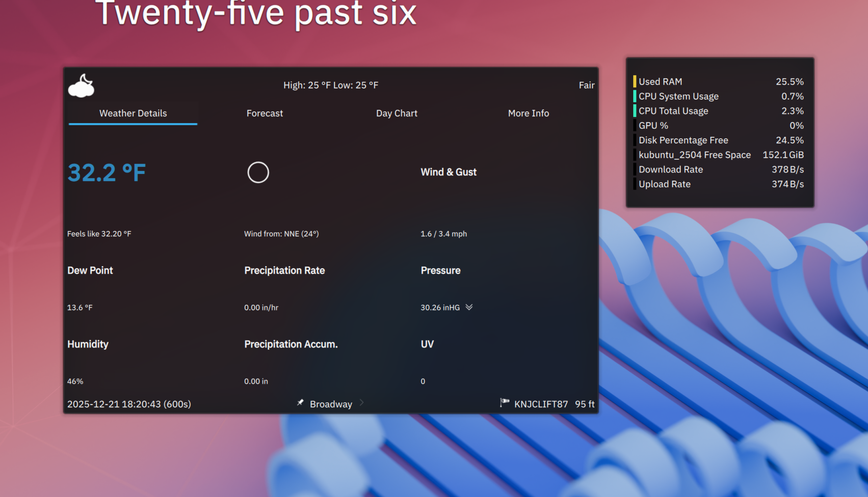Switch to the Forecast tab

coord(265,113)
